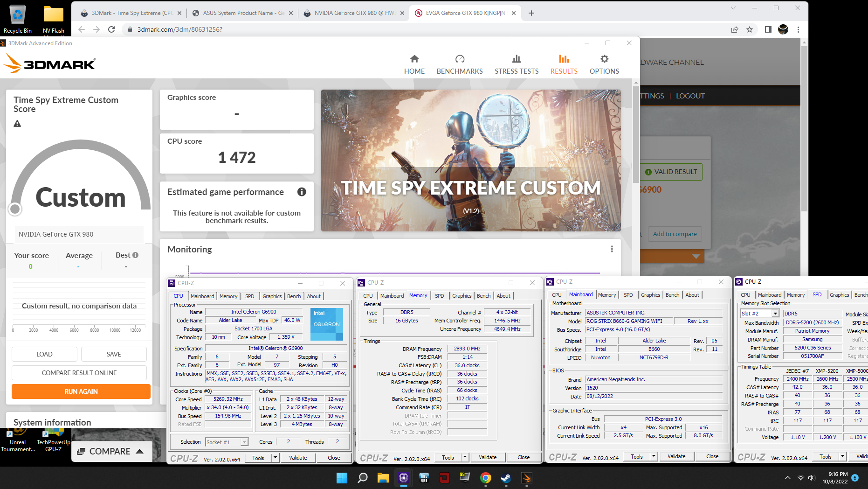Click Add to compare on the webpage

(675, 234)
